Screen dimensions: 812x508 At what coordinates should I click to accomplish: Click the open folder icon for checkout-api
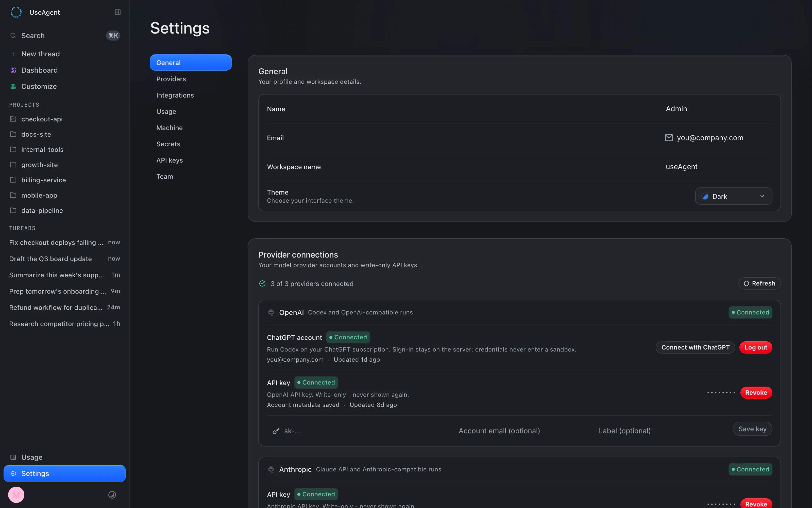tap(13, 119)
